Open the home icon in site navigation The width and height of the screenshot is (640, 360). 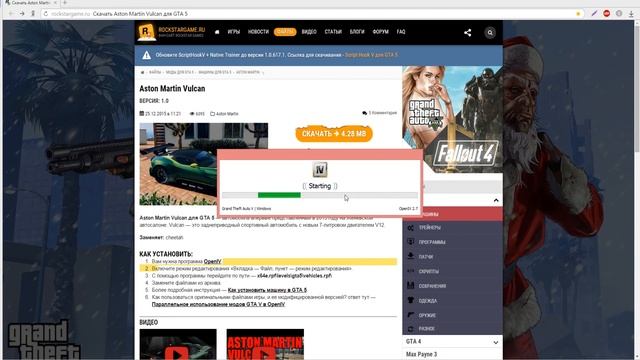tap(217, 32)
